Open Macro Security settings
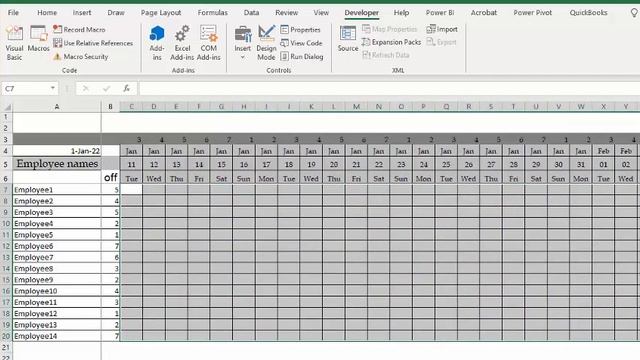640x360 pixels. [81, 56]
